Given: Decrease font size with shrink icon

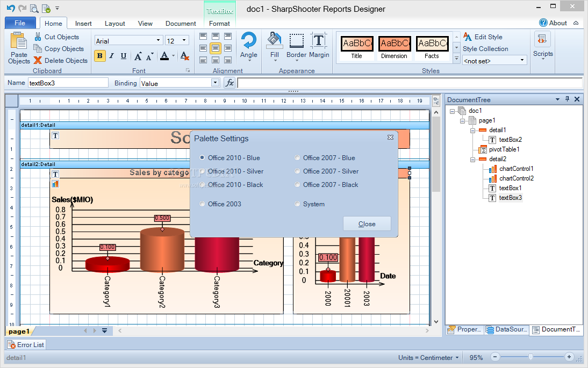Looking at the screenshot, I should coord(149,56).
